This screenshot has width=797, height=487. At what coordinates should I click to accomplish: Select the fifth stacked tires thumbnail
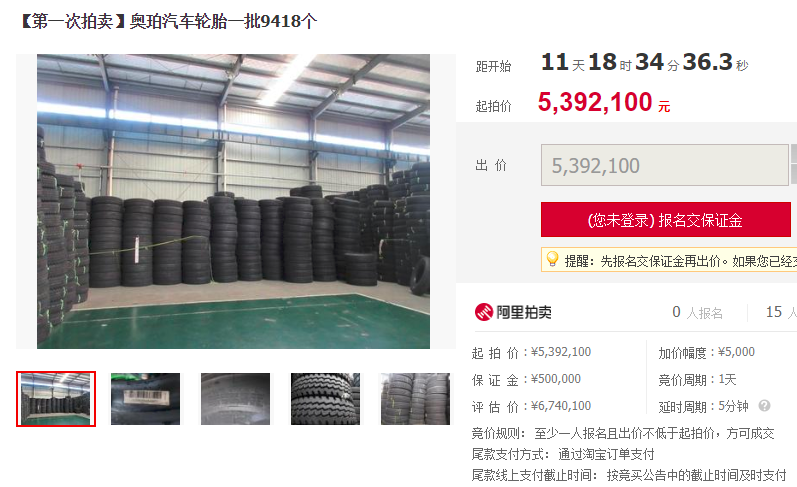415,399
